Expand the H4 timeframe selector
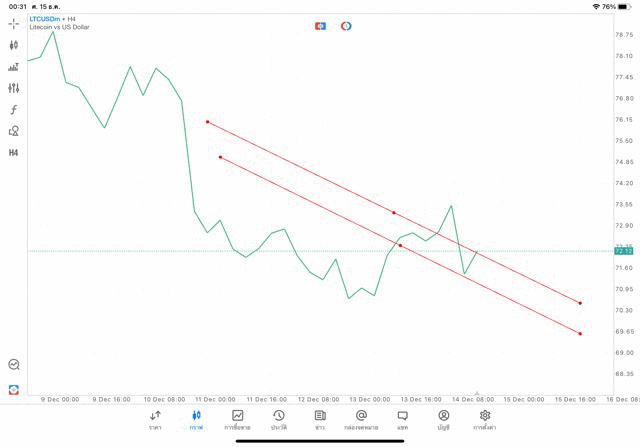 point(14,153)
